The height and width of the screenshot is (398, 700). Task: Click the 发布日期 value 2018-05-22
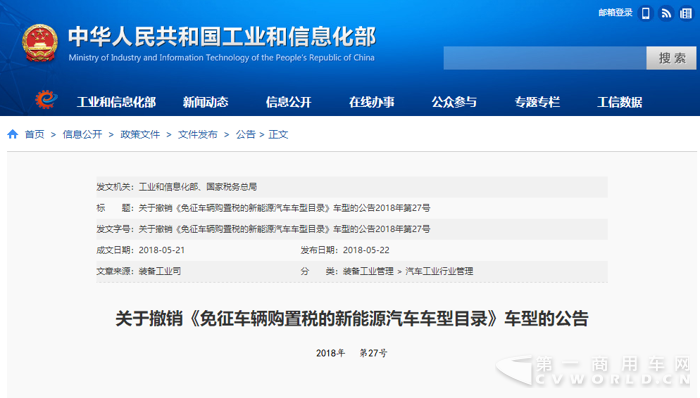[x=366, y=250]
